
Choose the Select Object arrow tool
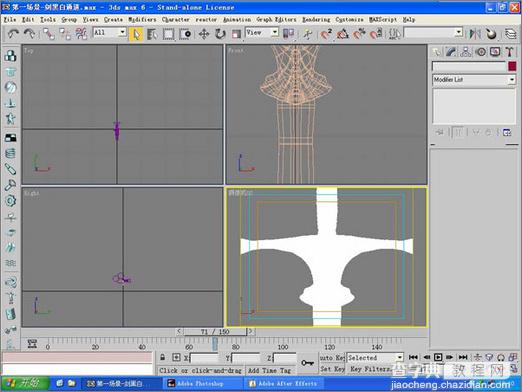click(x=136, y=34)
